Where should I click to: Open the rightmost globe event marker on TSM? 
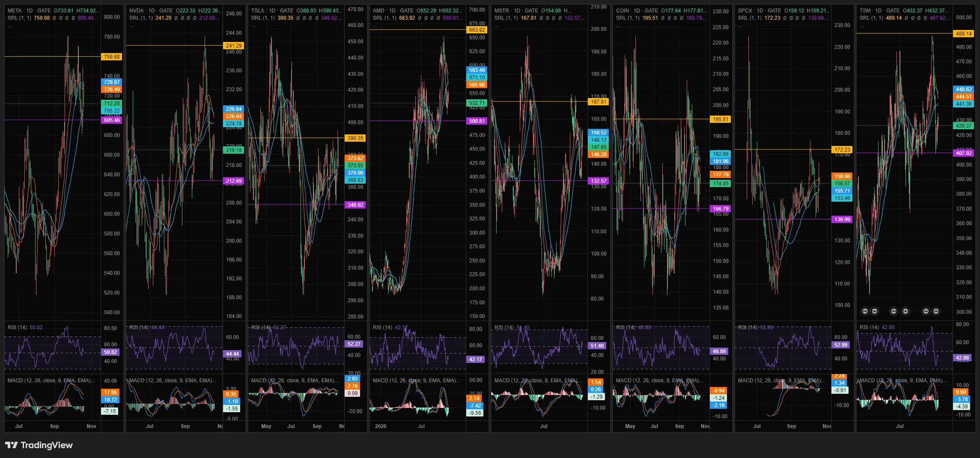936,311
